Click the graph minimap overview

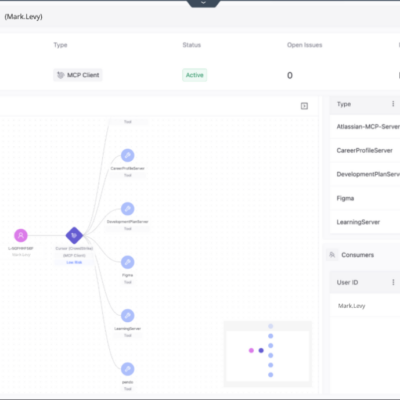[x=268, y=354]
